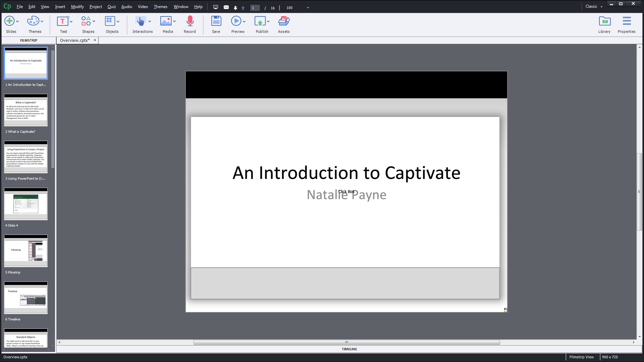Click the Publish icon
Screen dimensions: 644x362
pyautogui.click(x=260, y=21)
